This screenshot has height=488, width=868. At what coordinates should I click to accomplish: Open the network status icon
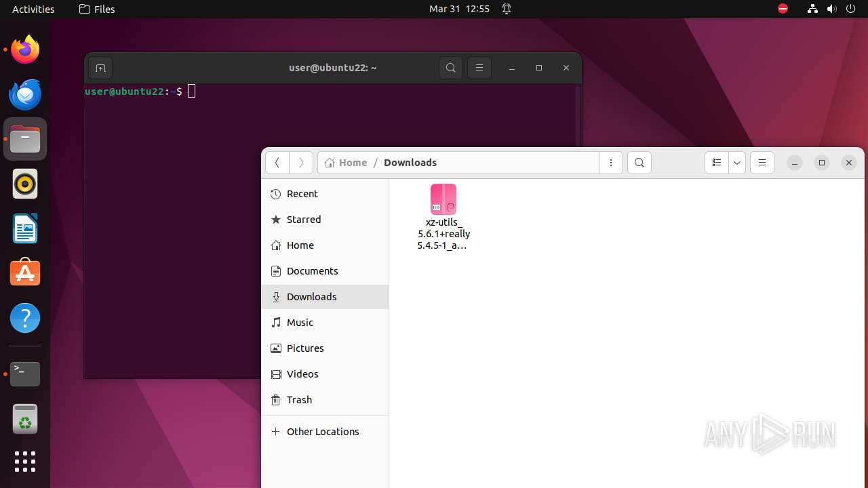(812, 9)
